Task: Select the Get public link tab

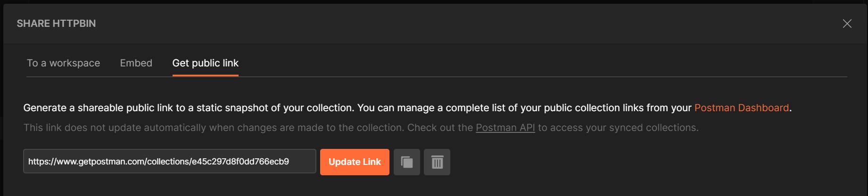Action: pos(205,63)
